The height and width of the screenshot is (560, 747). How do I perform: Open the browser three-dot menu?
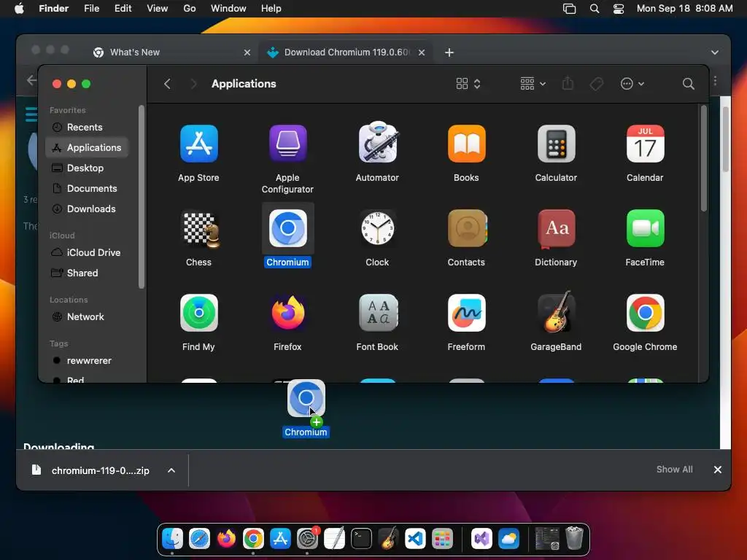pyautogui.click(x=715, y=81)
